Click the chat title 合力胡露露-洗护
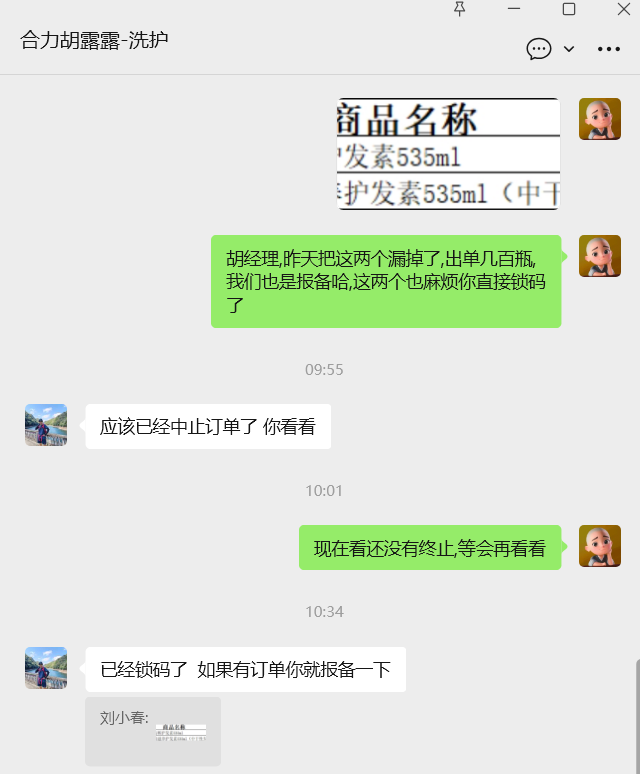640x774 pixels. [94, 40]
